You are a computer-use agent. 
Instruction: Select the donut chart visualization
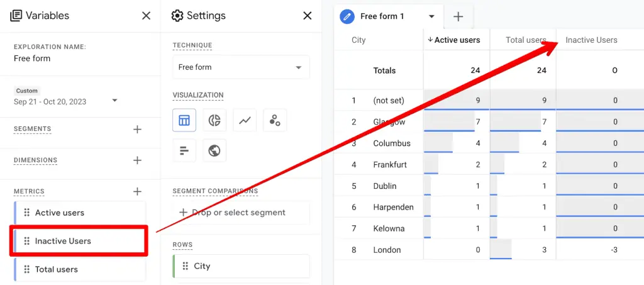tap(214, 120)
